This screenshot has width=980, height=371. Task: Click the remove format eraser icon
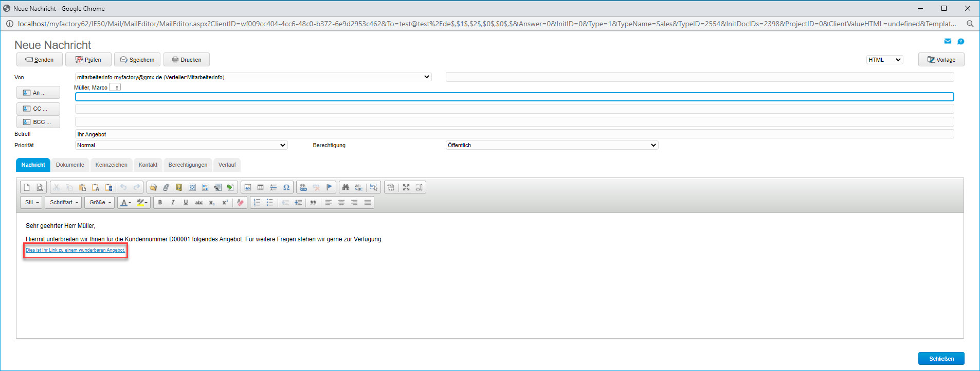[x=240, y=203]
